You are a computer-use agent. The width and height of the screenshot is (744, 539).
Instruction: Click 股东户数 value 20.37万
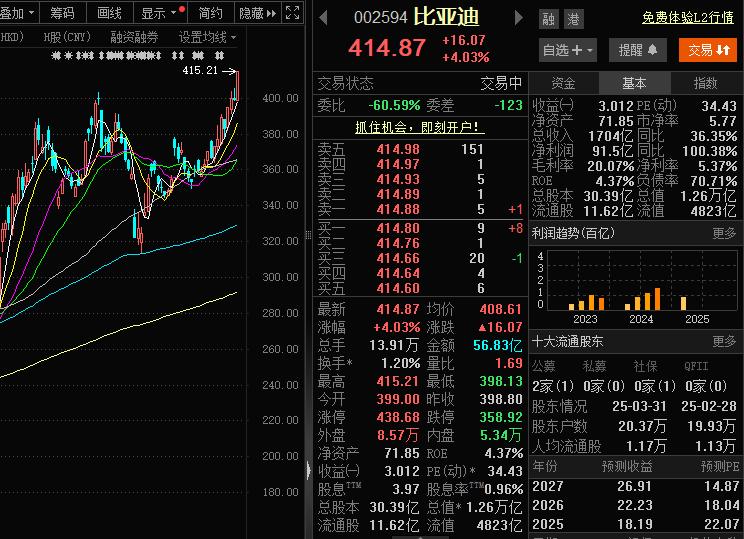tap(642, 426)
